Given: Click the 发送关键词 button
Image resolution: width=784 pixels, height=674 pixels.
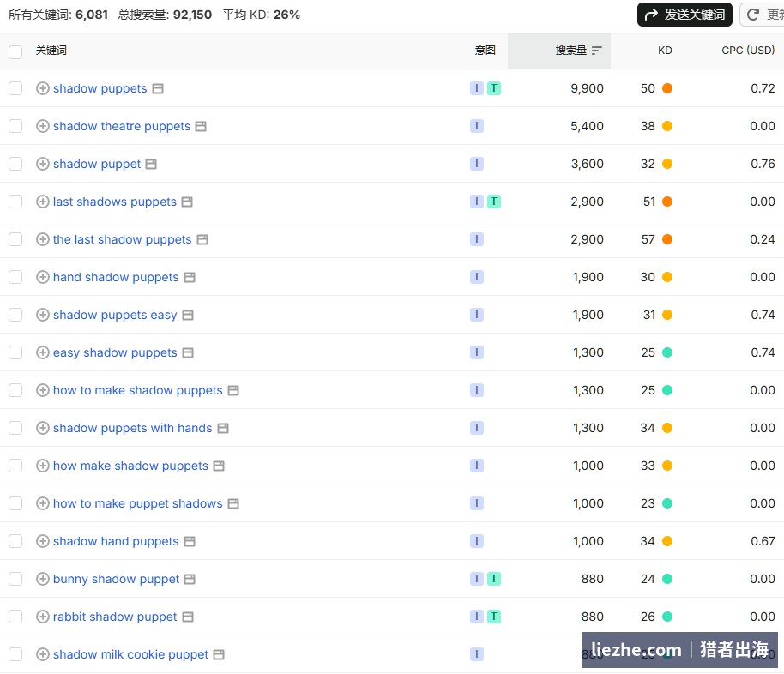Looking at the screenshot, I should [684, 15].
